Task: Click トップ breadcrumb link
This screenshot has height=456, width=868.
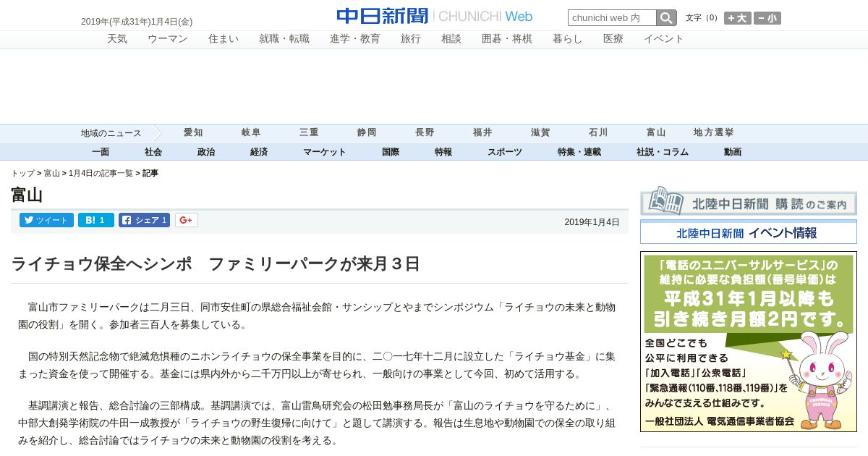Action: click(22, 174)
